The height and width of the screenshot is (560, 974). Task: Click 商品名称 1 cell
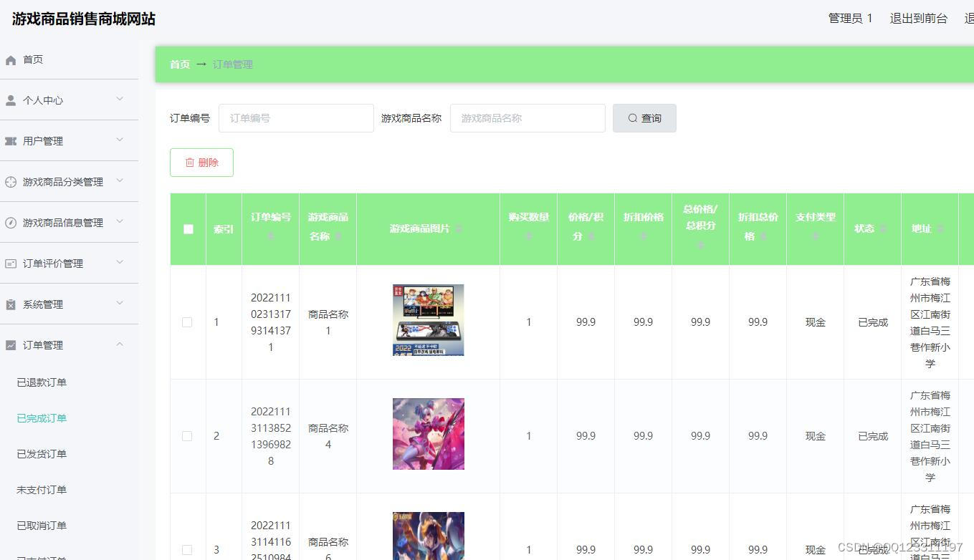click(328, 322)
